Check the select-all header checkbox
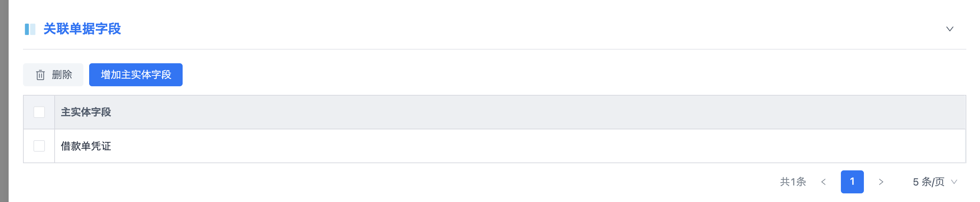Image resolution: width=980 pixels, height=202 pixels. [39, 112]
